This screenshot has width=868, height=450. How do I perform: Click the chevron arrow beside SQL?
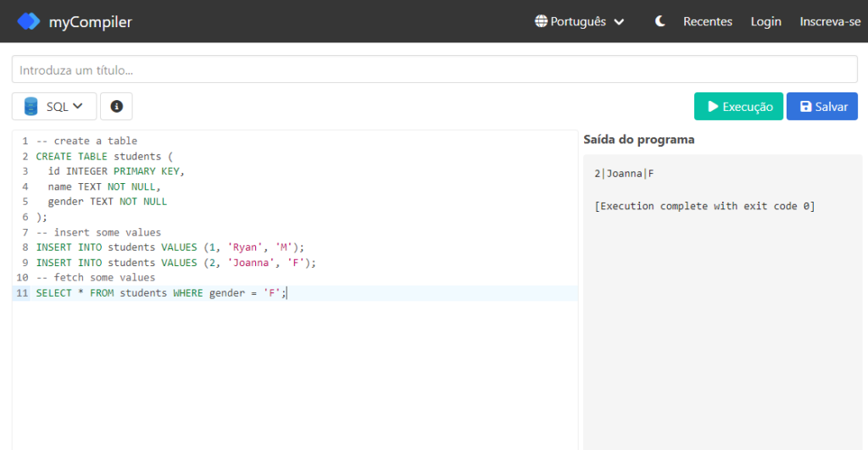(x=77, y=106)
